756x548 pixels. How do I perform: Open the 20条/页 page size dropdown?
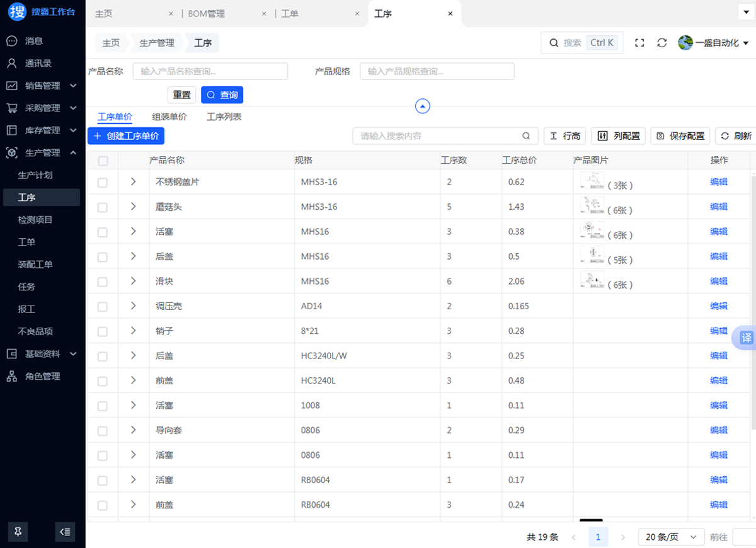click(x=671, y=537)
